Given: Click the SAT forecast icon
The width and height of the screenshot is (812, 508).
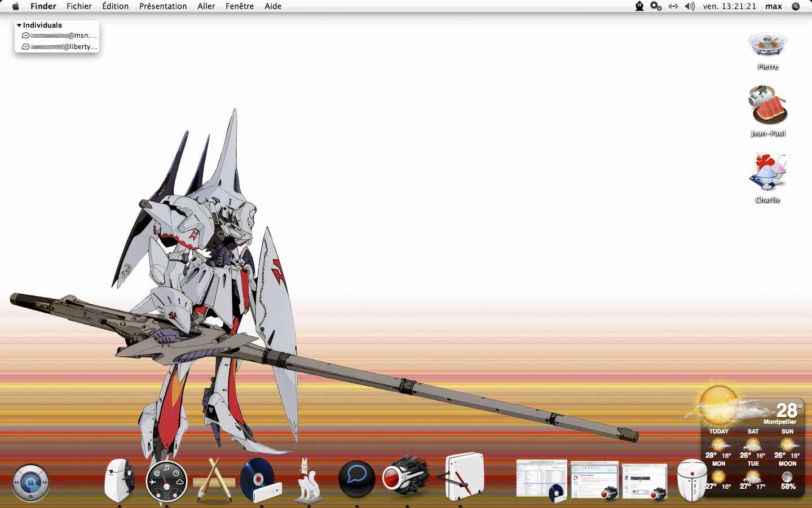Looking at the screenshot, I should click(753, 445).
